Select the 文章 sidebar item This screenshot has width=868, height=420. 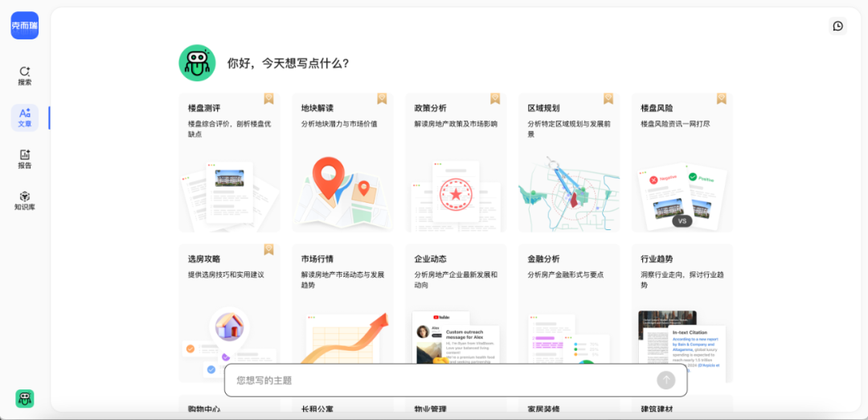tap(25, 117)
